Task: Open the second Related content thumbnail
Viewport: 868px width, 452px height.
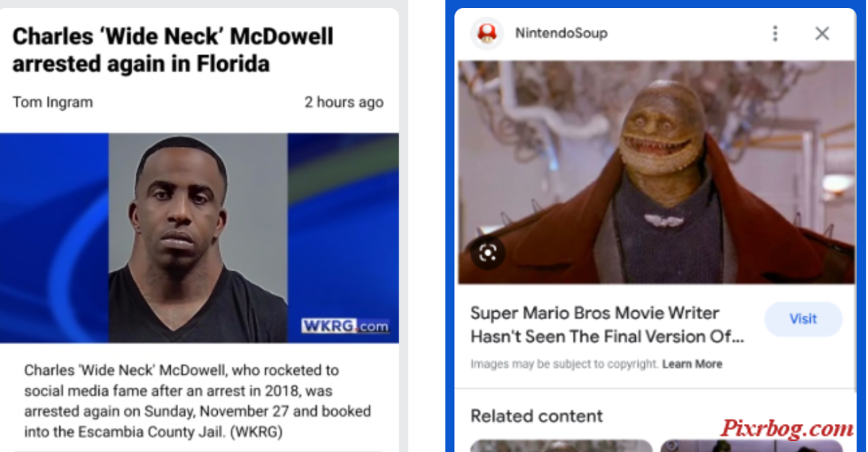Action: point(752,445)
